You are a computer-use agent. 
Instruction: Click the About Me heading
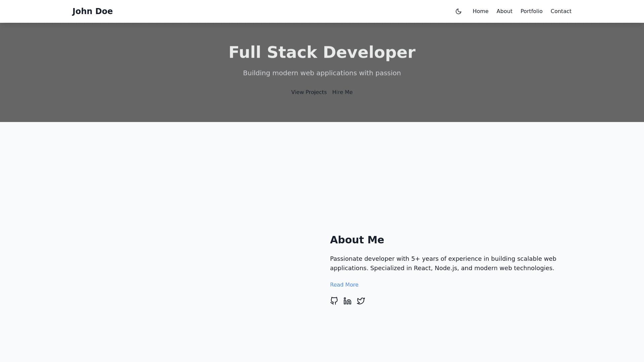pos(357,240)
